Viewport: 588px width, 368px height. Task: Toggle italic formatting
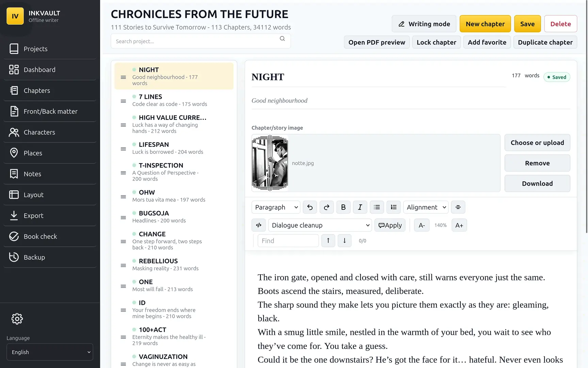pyautogui.click(x=360, y=207)
